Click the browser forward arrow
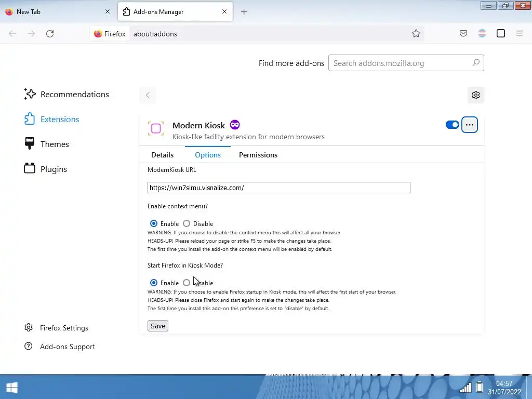The height and width of the screenshot is (399, 532). (x=31, y=34)
